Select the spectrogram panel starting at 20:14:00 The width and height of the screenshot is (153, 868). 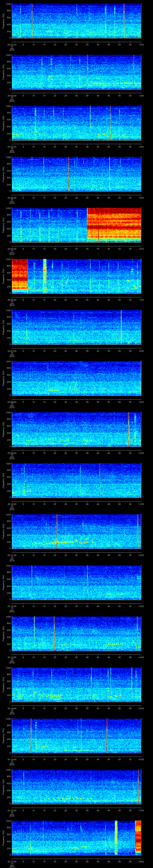[76, 685]
